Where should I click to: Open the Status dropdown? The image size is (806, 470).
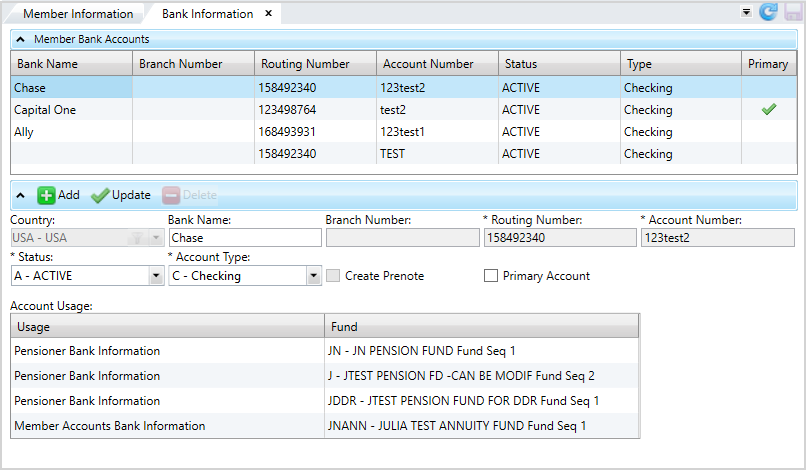(155, 276)
